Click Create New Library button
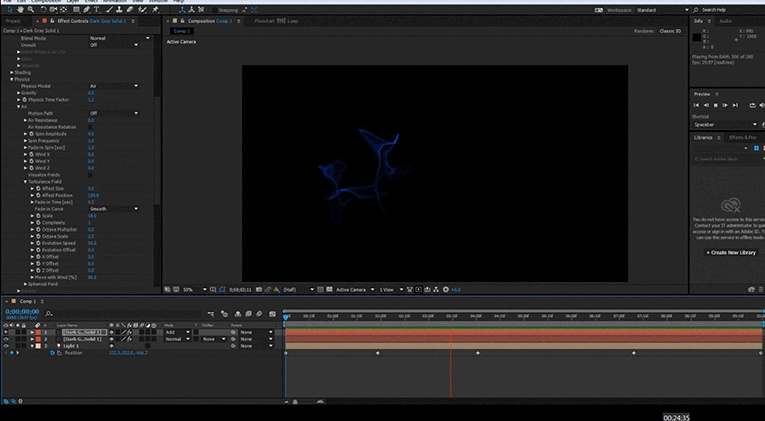 coord(731,253)
